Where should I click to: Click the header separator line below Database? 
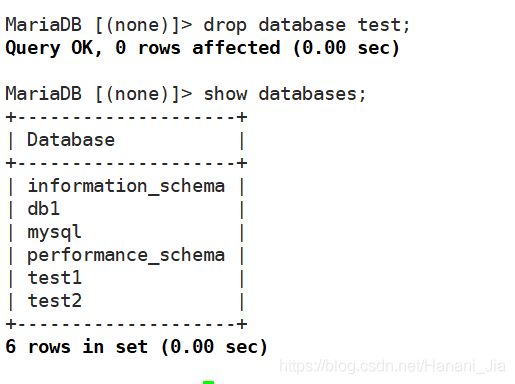point(126,163)
